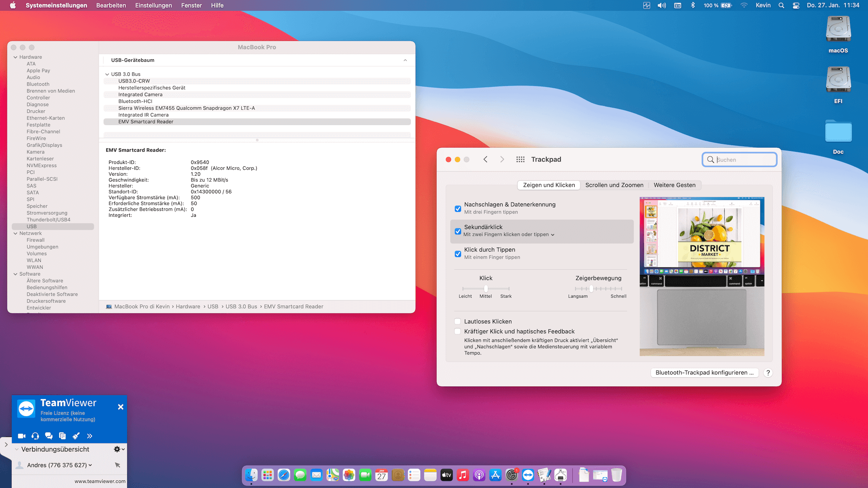The width and height of the screenshot is (868, 488).
Task: Click the TeamViewer file transfer icon
Action: point(62,436)
